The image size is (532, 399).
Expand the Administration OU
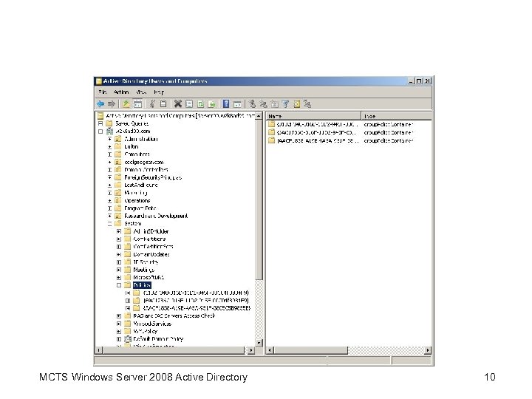pos(109,139)
